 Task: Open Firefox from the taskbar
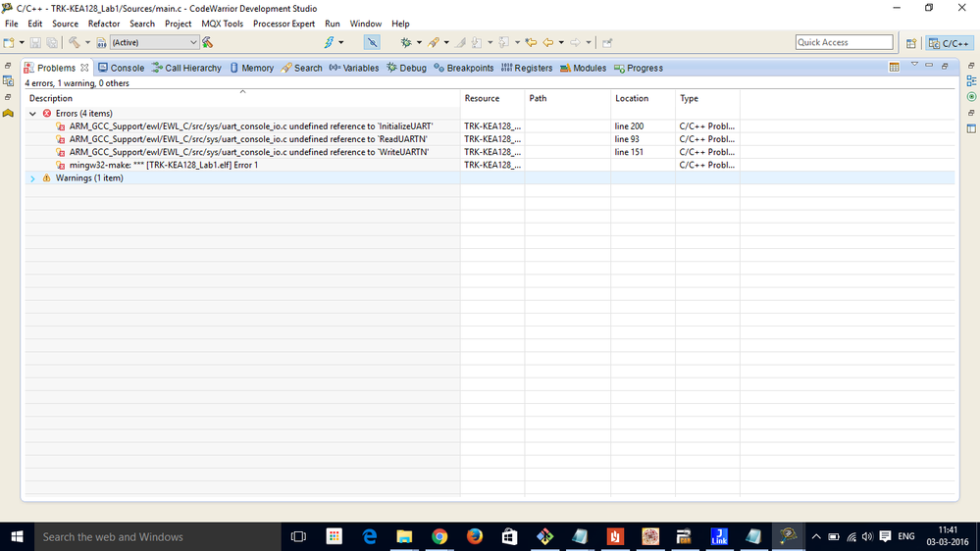(475, 536)
